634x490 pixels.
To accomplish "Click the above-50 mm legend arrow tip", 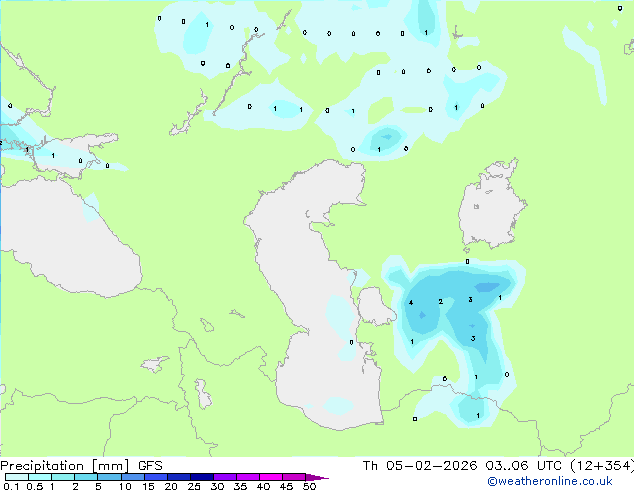I will [x=317, y=477].
